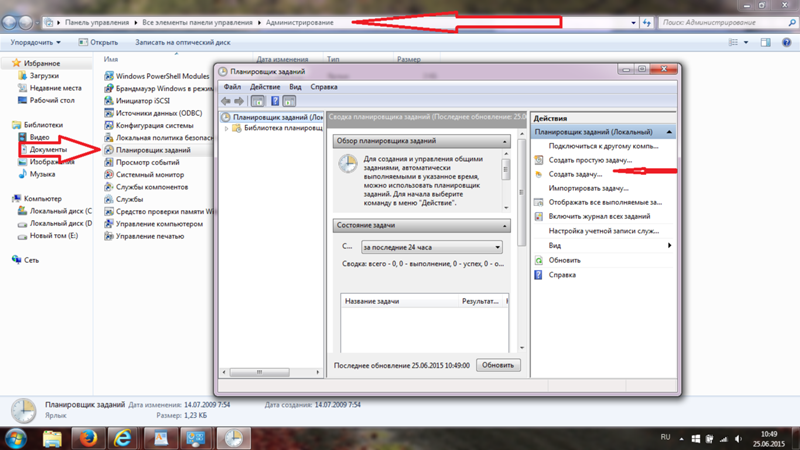Open Сеть in Explorer sidebar
This screenshot has height=450, width=800.
tap(26, 260)
